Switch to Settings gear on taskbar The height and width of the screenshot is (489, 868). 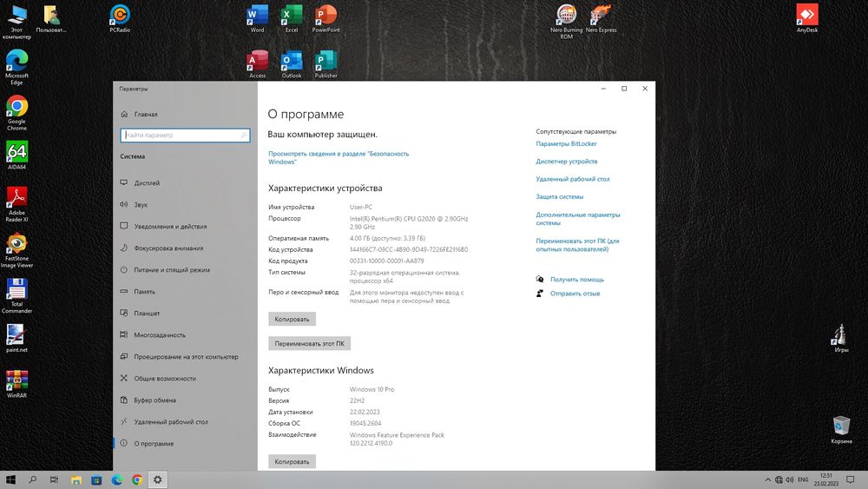coord(158,479)
